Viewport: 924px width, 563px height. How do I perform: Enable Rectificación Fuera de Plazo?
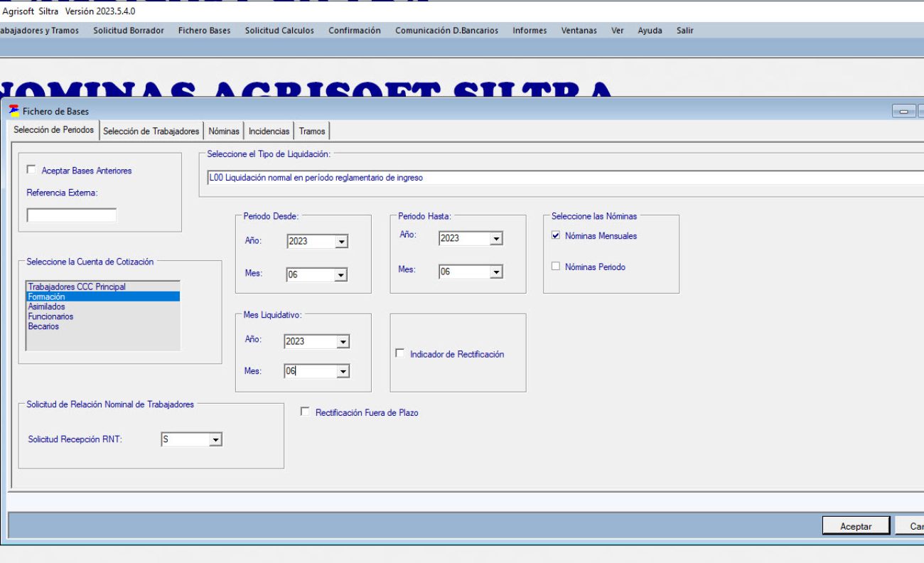click(305, 412)
